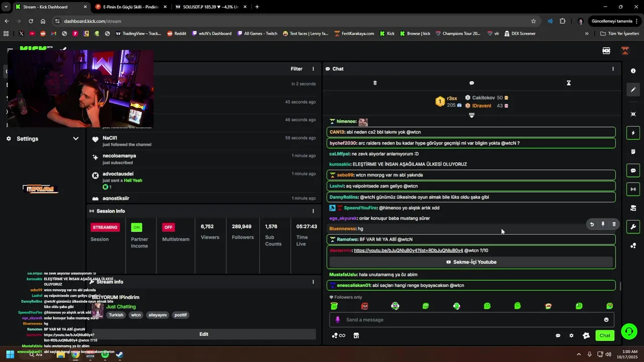
Task: Bookmark this page with star icon
Action: [533, 21]
